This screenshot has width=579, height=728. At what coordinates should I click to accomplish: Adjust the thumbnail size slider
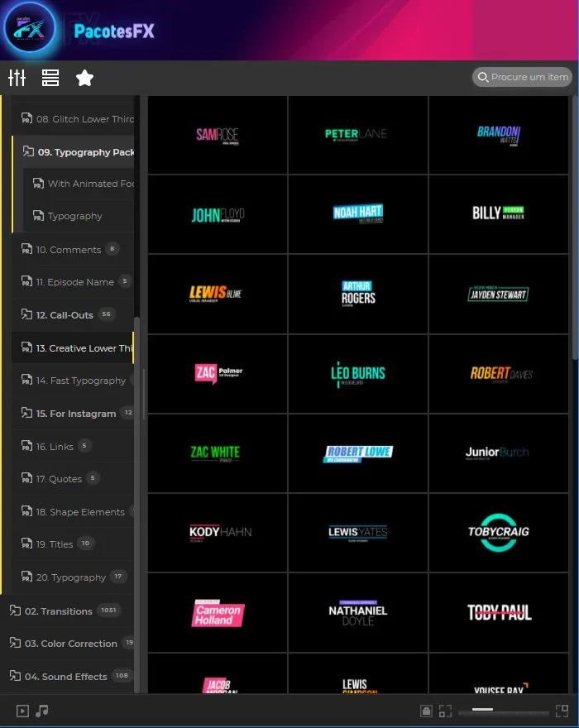tap(483, 710)
